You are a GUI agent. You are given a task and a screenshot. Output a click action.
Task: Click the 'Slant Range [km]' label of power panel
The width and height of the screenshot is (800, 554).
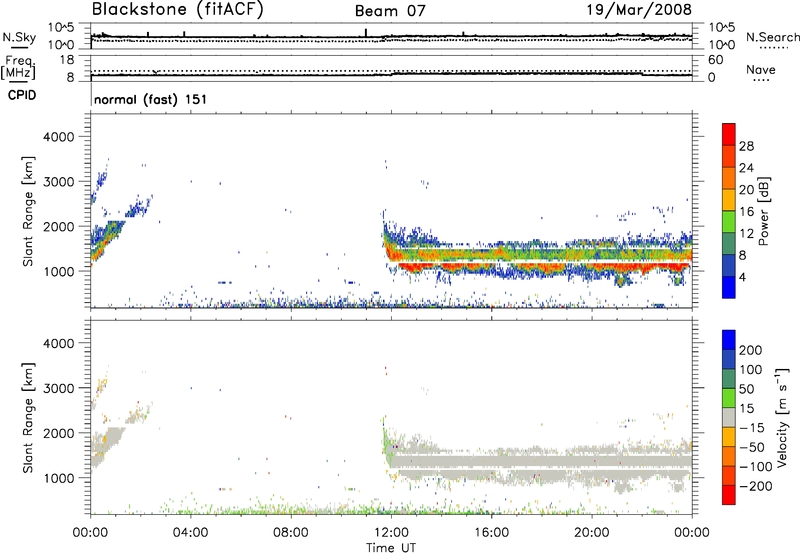pyautogui.click(x=29, y=211)
